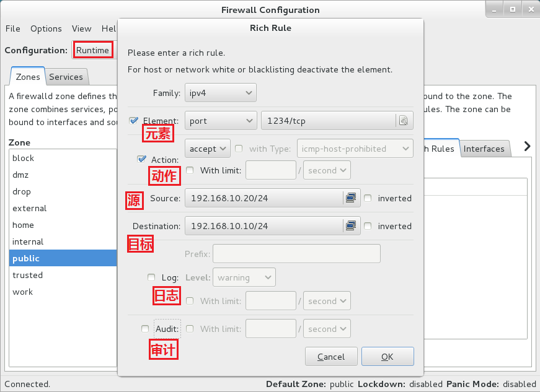Check the Source inverted checkbox
Image resolution: width=540 pixels, height=392 pixels.
(368, 198)
